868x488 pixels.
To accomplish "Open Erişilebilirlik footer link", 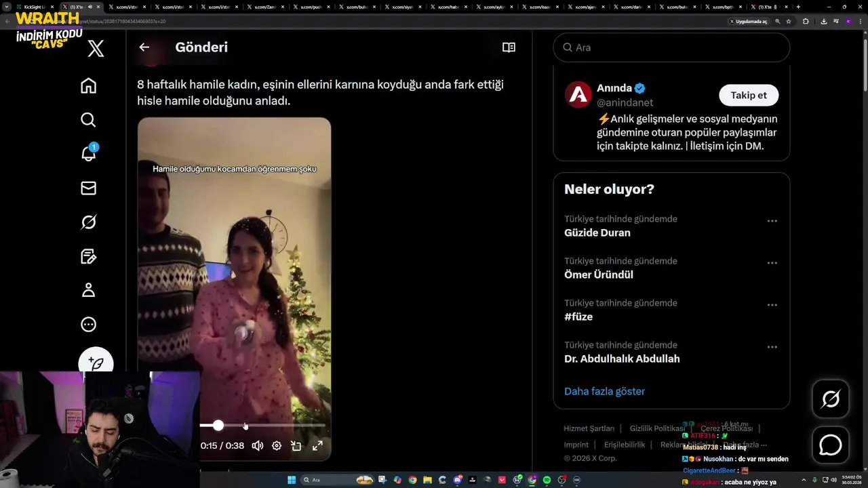I will tap(625, 445).
